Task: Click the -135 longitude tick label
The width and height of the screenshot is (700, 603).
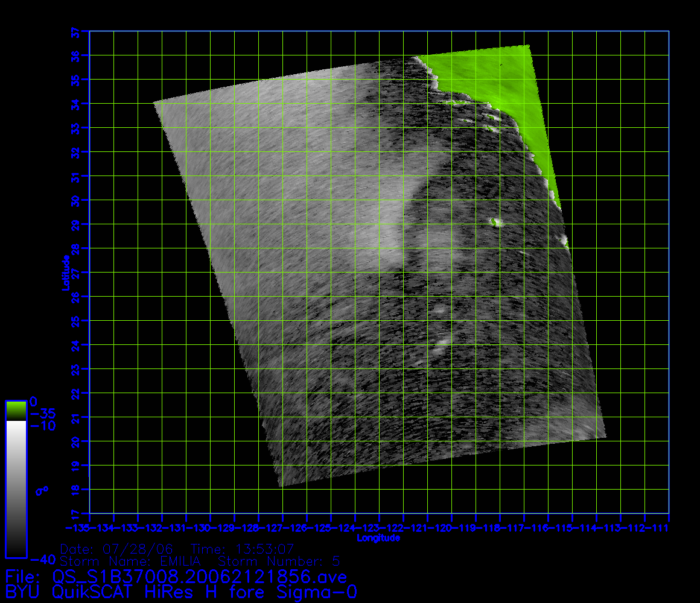Action: pos(78,528)
